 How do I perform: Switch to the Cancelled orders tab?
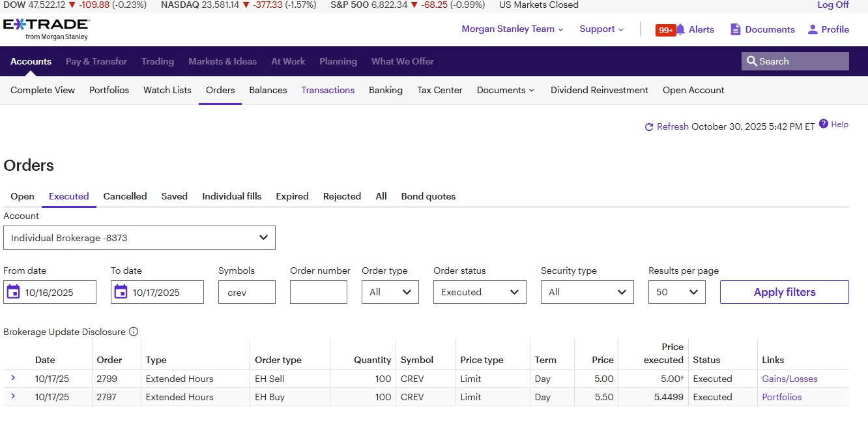125,196
